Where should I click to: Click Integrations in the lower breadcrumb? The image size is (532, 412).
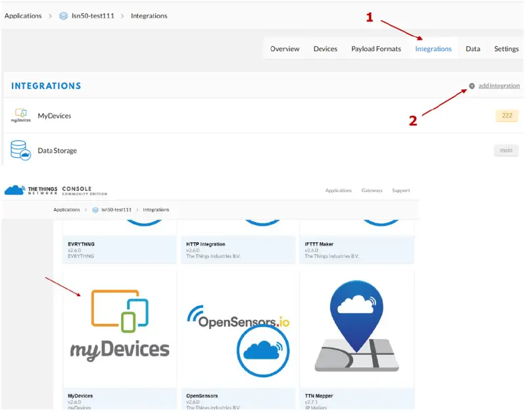(156, 209)
